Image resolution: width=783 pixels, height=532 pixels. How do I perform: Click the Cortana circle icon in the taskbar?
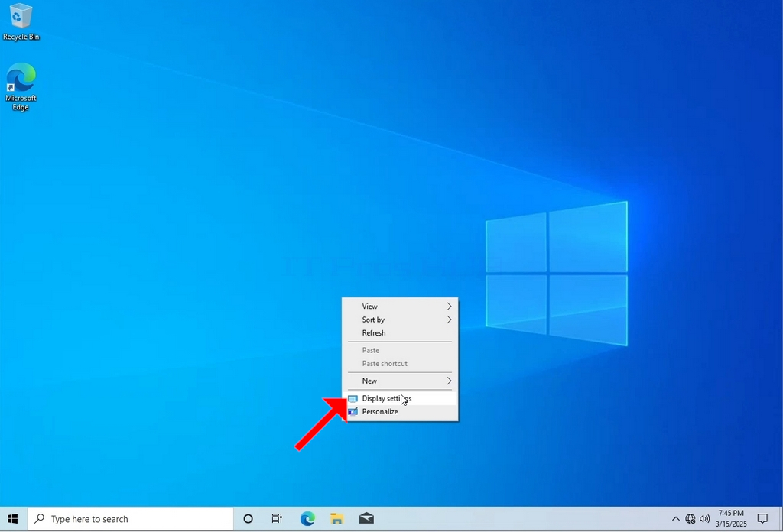click(x=248, y=519)
